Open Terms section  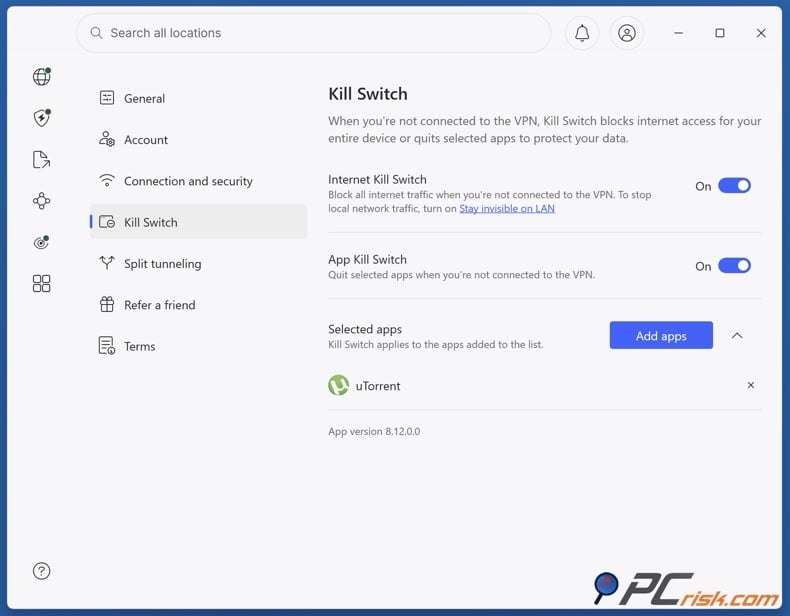199,346
